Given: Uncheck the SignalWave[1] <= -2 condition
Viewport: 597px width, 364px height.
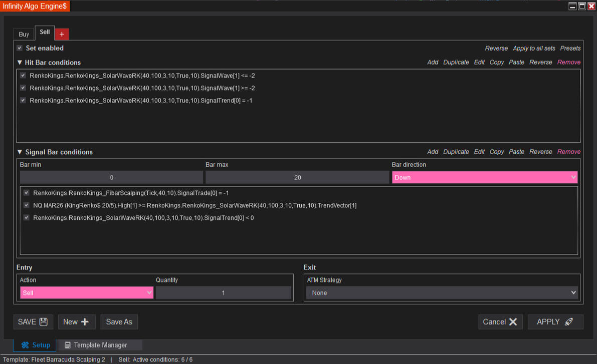Looking at the screenshot, I should [x=23, y=76].
